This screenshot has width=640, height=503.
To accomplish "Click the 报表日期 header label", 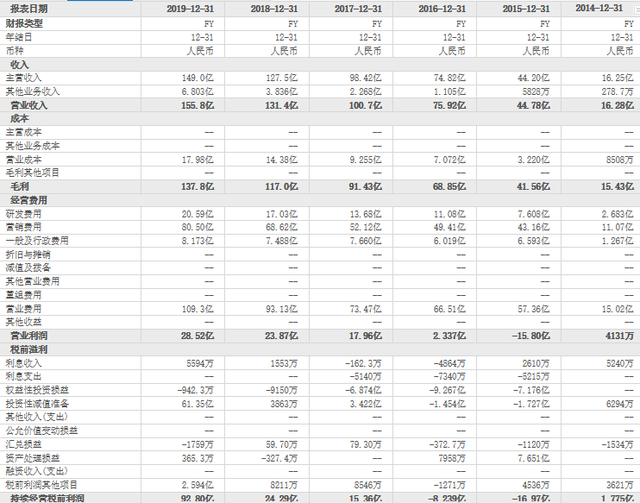I will pyautogui.click(x=29, y=9).
